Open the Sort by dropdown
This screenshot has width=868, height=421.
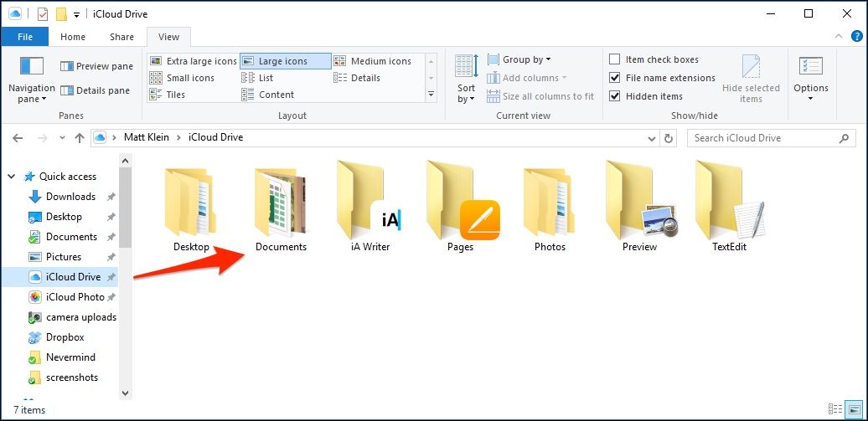[x=466, y=80]
